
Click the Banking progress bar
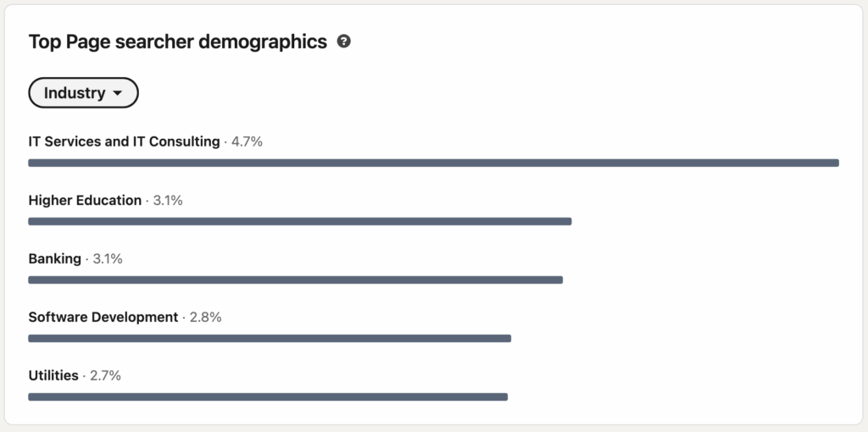click(x=295, y=280)
